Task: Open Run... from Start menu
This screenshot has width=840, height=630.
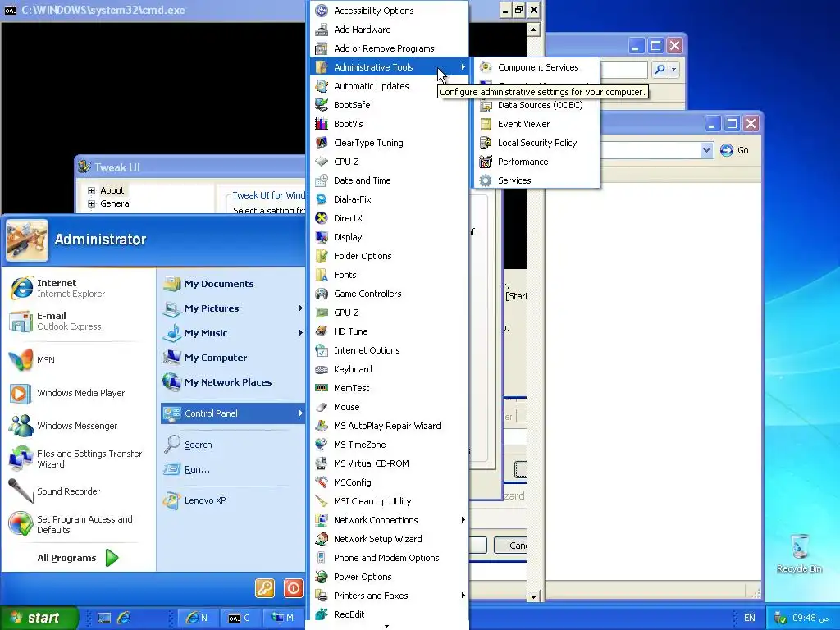Action: point(232,469)
